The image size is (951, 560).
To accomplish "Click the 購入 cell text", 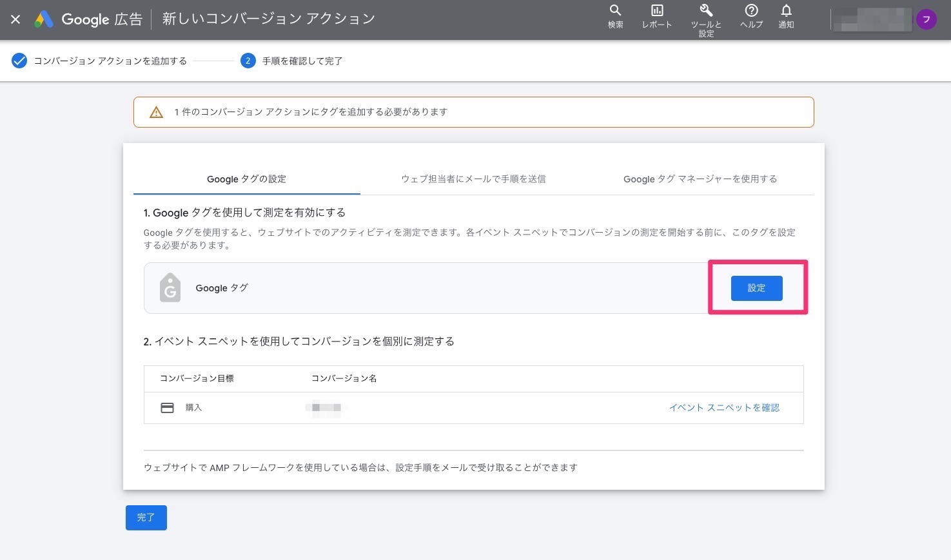I will (193, 408).
